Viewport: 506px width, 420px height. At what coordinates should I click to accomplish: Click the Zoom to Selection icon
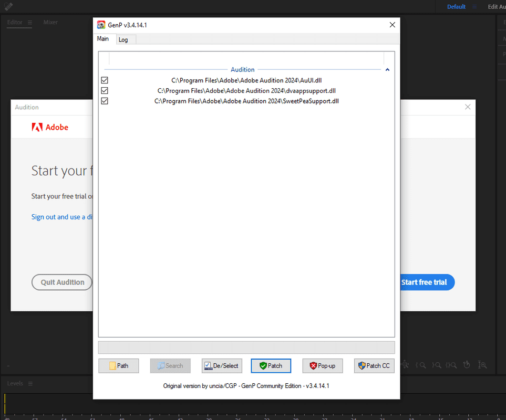click(451, 365)
